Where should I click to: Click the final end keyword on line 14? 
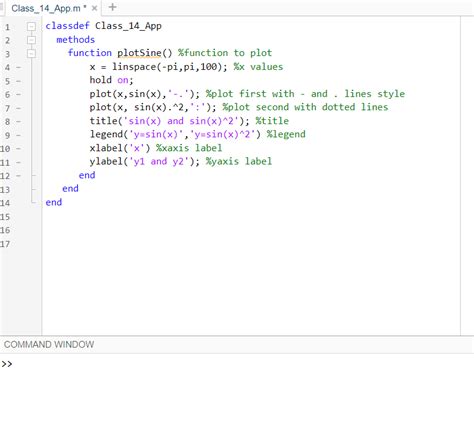(x=54, y=202)
